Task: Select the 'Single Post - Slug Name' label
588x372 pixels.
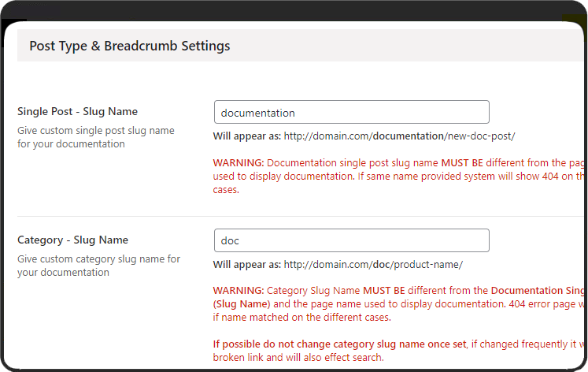Action: tap(77, 112)
